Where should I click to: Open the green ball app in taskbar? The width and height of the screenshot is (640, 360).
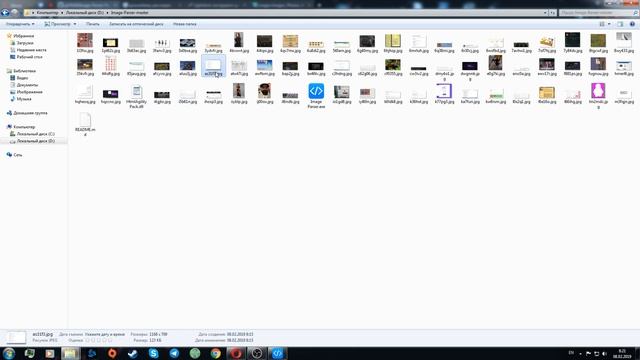(195, 353)
